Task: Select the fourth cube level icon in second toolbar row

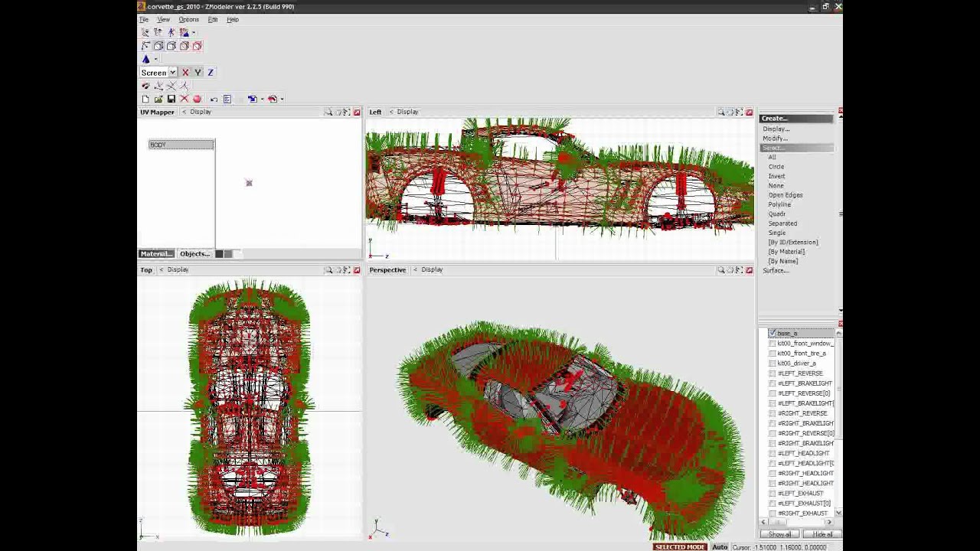Action: coord(184,46)
